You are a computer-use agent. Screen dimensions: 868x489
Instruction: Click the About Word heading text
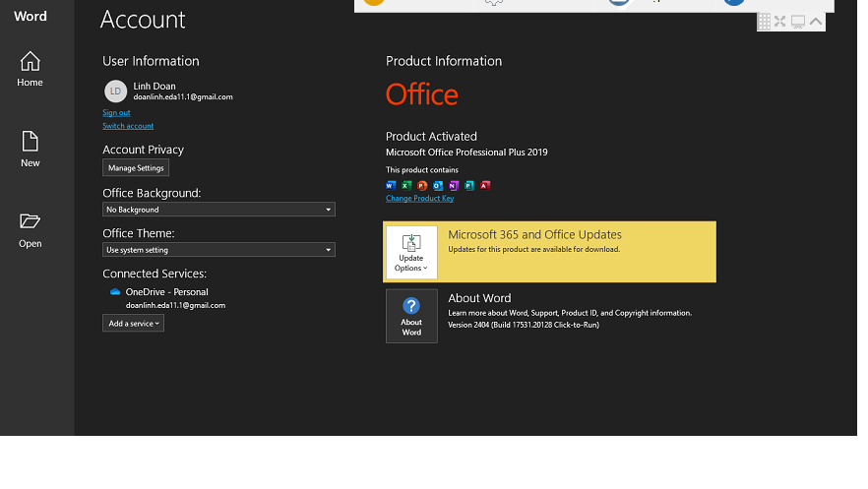479,298
